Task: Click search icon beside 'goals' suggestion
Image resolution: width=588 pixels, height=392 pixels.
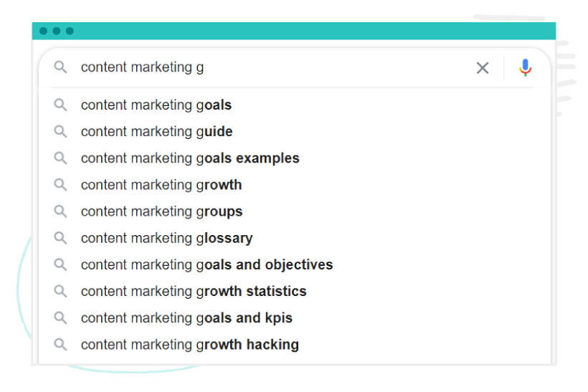Action: 60,105
